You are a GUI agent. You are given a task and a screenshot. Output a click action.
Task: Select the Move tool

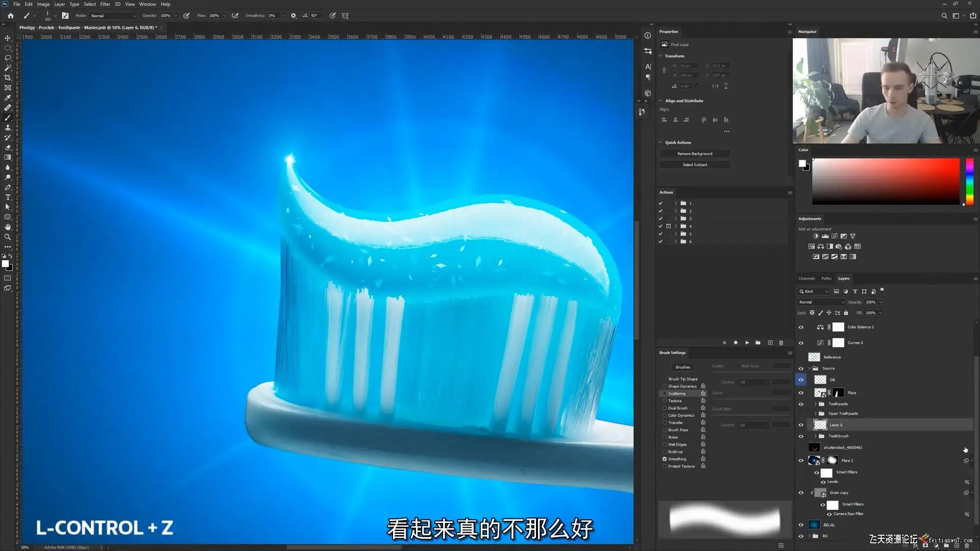(x=8, y=38)
